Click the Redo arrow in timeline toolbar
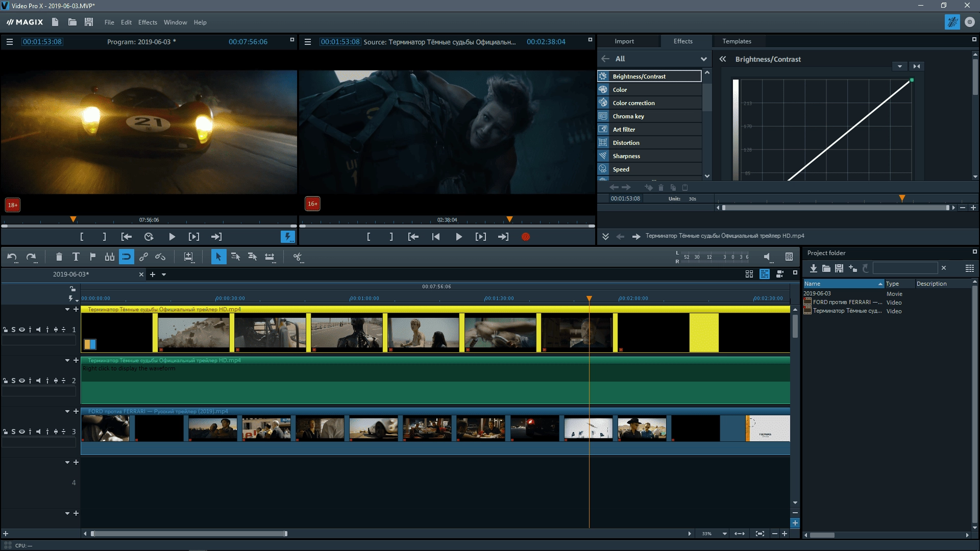 [x=31, y=257]
